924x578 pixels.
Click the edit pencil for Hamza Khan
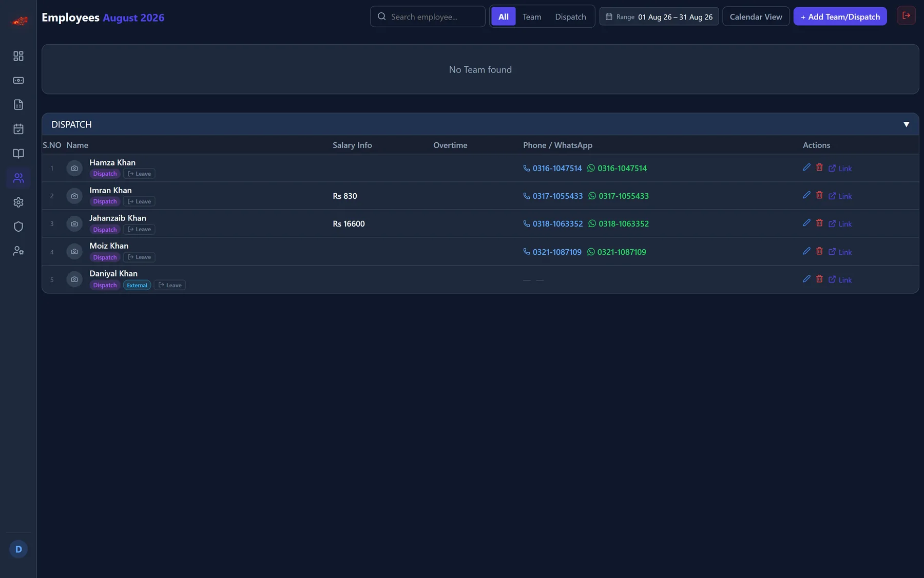pos(806,167)
